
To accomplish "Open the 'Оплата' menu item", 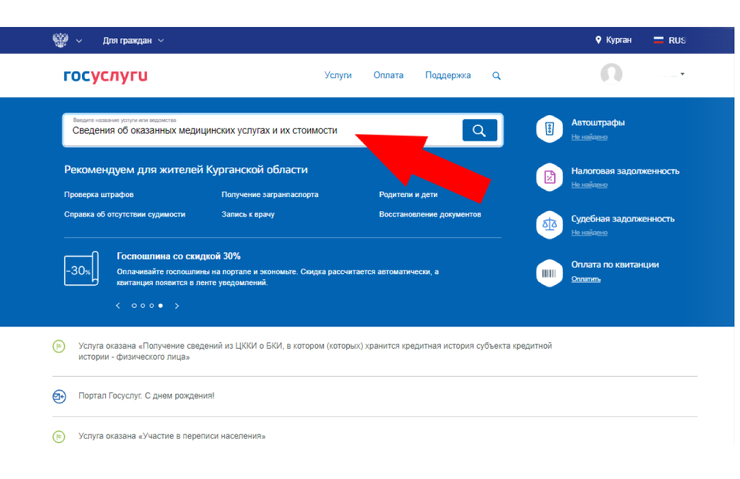I will point(388,75).
